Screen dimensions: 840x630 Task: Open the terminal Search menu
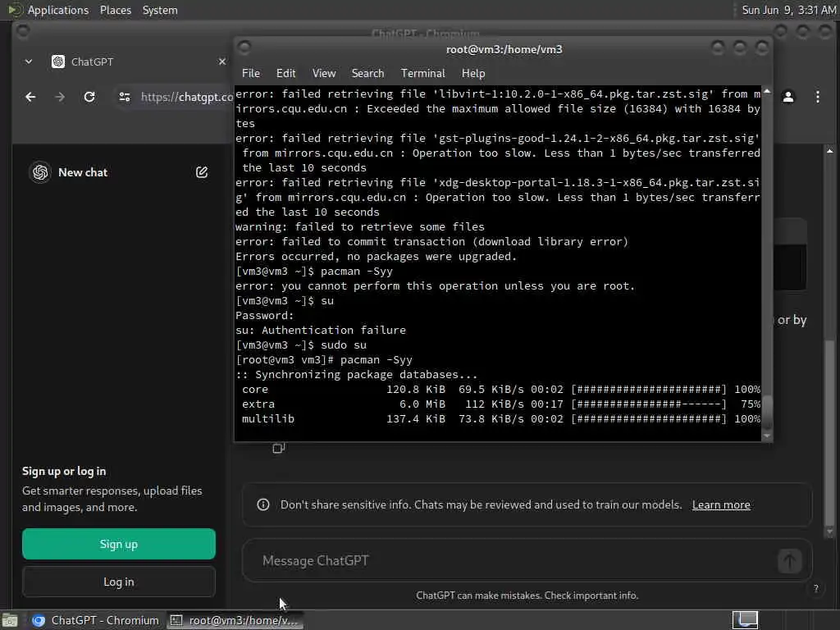tap(367, 73)
